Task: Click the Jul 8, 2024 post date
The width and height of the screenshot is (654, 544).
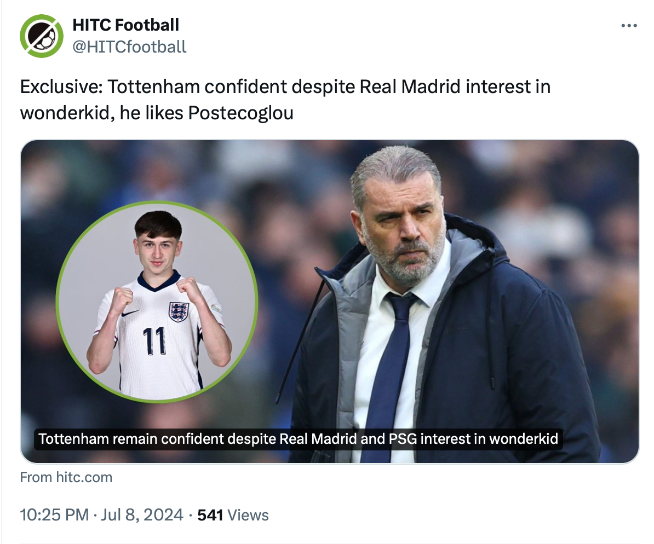Action: (x=143, y=515)
